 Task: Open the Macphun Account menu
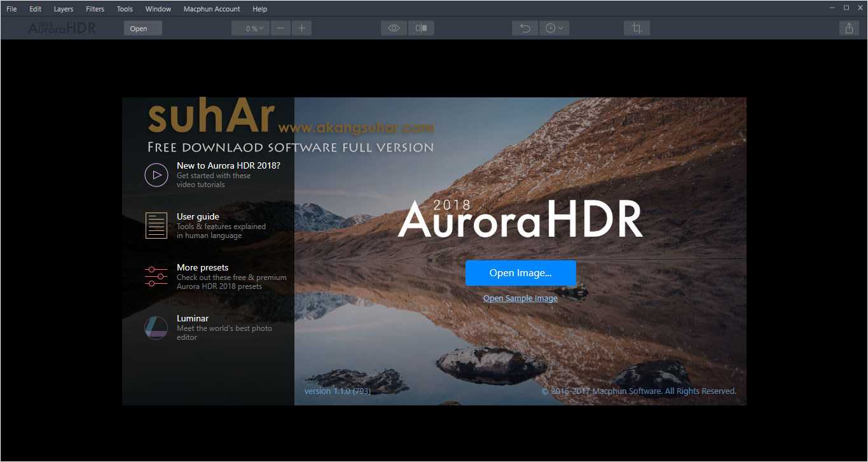pos(212,9)
